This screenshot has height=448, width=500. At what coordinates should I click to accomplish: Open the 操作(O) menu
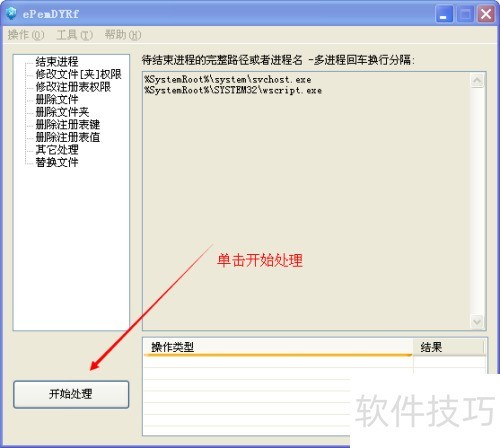click(26, 35)
